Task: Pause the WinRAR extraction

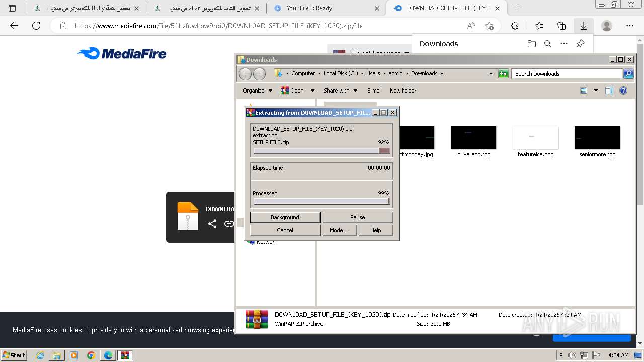Action: 358,217
